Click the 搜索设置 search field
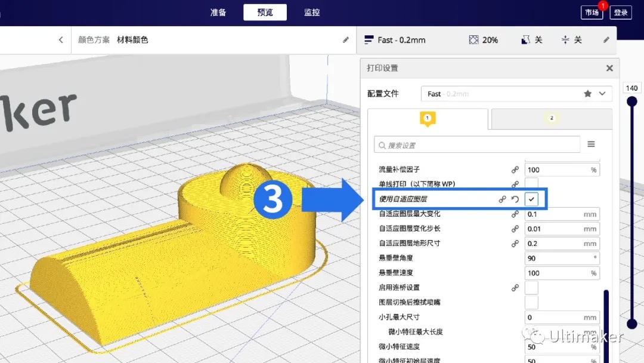The width and height of the screenshot is (644, 363). 477,145
